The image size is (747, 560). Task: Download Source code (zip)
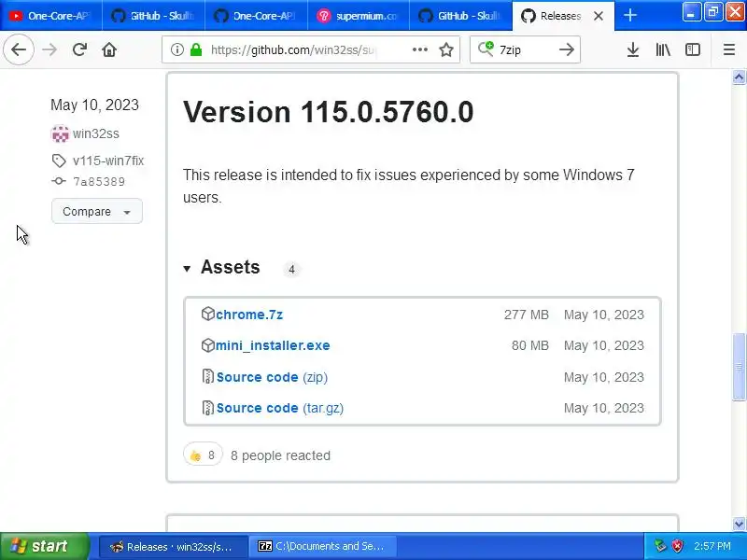(x=272, y=377)
